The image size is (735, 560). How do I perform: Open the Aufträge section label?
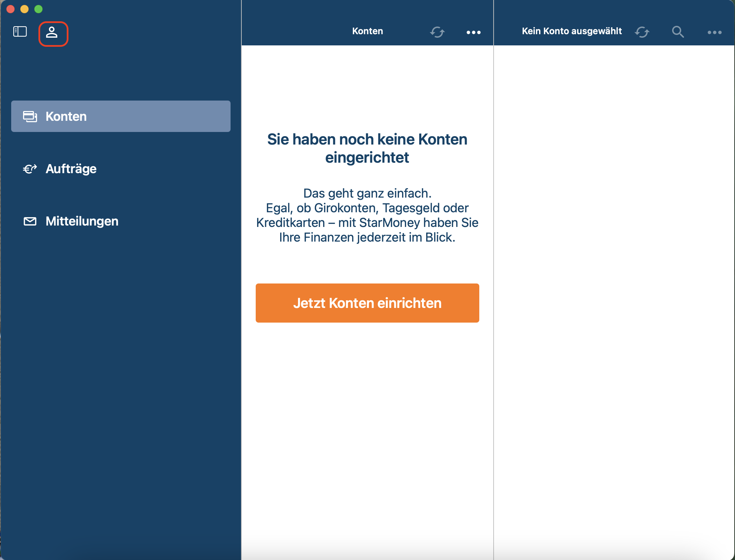tap(71, 169)
